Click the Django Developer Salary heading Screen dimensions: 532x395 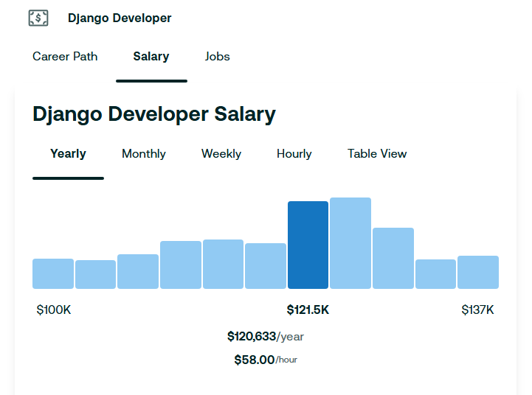pos(154,114)
